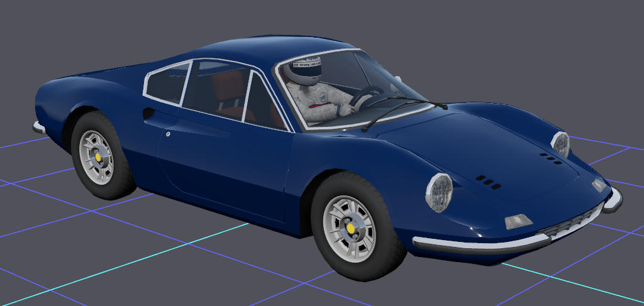Click the front tire sidewall

tap(358, 226)
